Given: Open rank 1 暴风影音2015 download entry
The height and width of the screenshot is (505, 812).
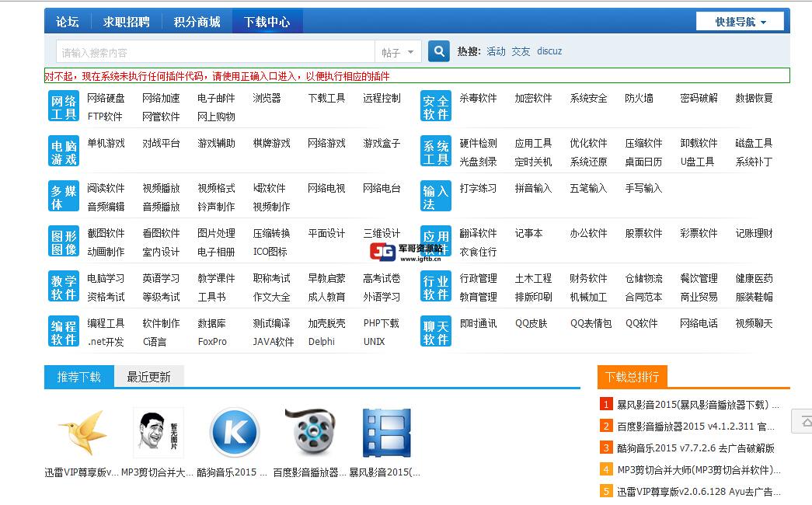Looking at the screenshot, I should (698, 405).
